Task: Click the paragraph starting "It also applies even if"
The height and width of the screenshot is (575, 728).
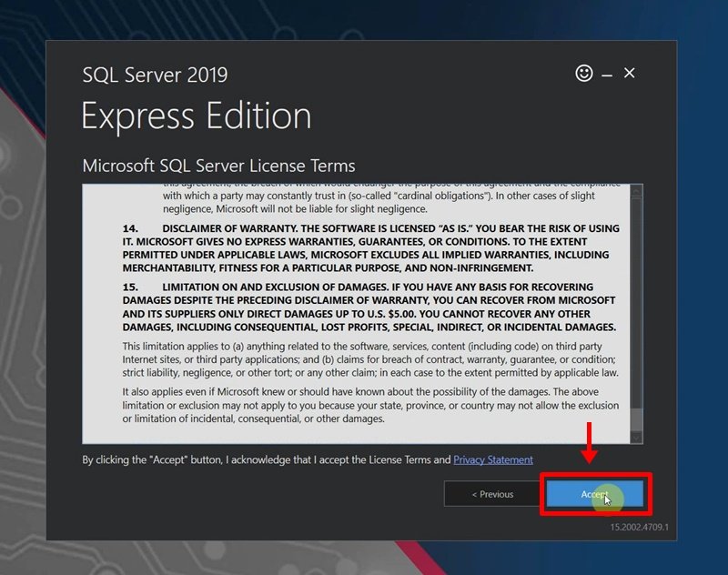Action: (370, 405)
